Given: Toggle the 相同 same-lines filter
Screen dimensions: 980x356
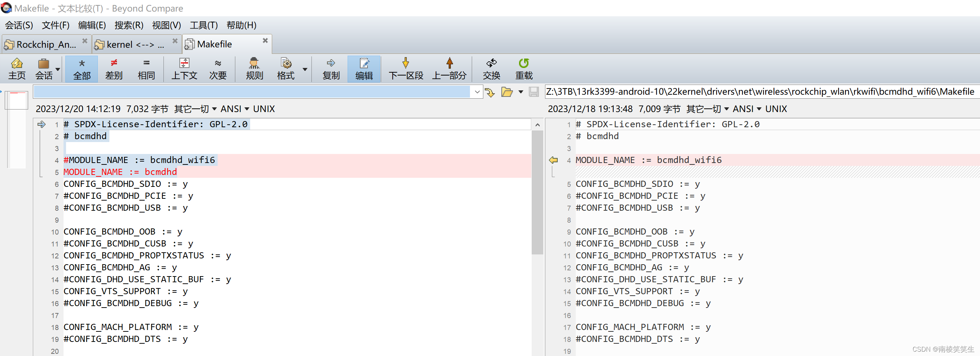Looking at the screenshot, I should [147, 69].
